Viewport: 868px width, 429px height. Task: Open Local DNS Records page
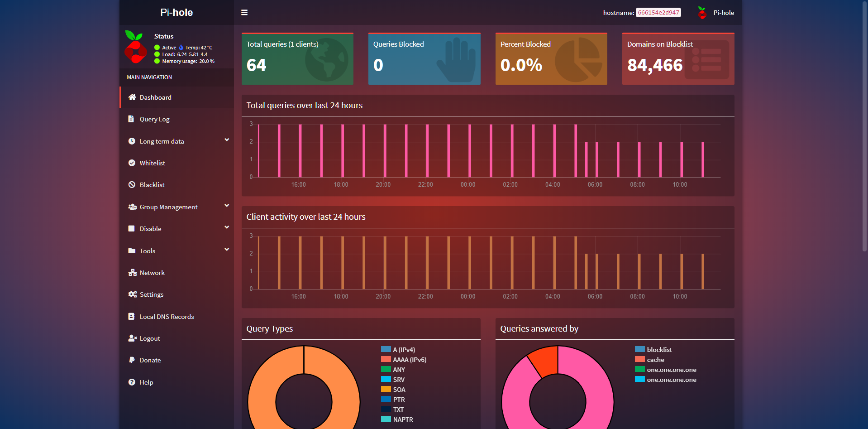click(167, 317)
